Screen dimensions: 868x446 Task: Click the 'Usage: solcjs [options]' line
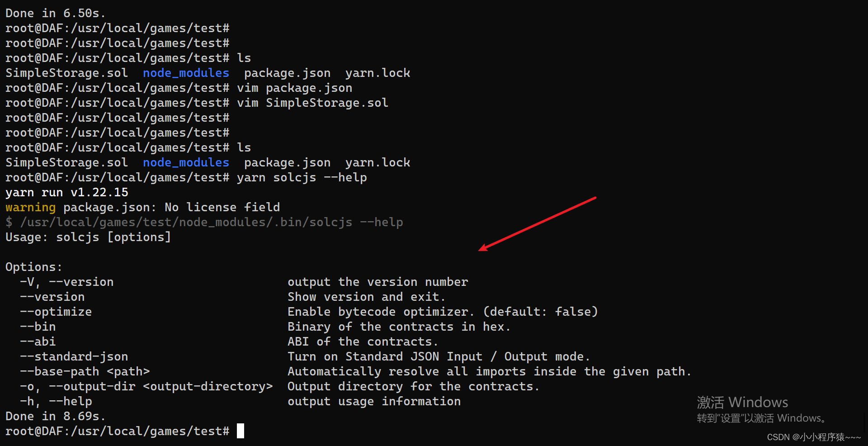pyautogui.click(x=88, y=237)
